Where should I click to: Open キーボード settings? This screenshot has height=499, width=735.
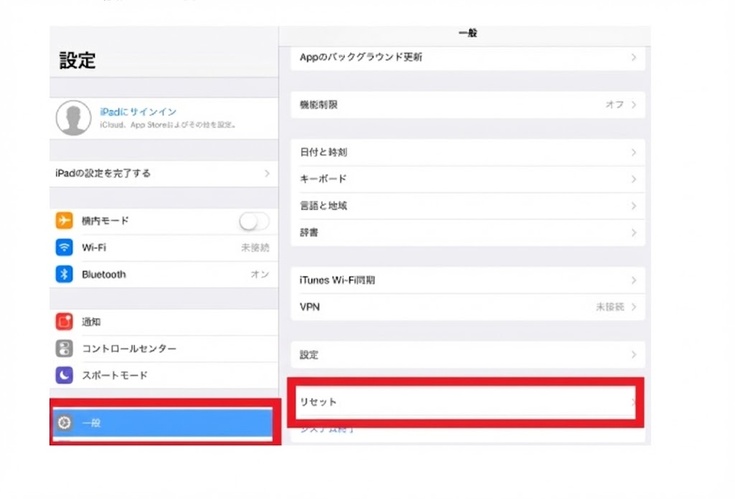tap(468, 179)
